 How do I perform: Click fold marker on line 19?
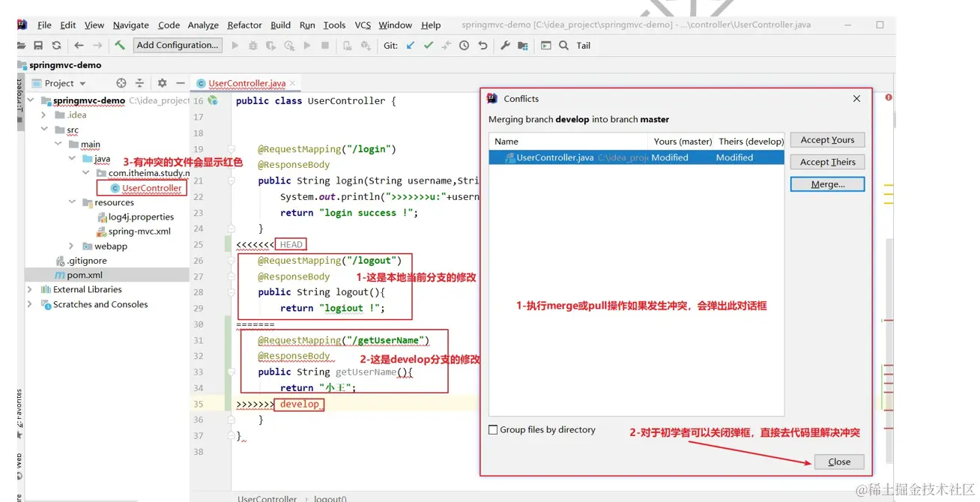pos(232,149)
